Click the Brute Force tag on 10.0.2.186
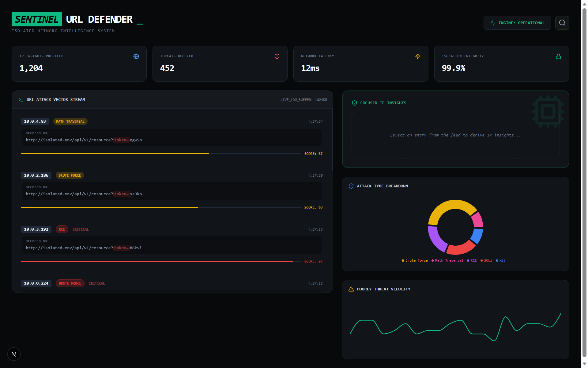588x368 pixels. click(x=70, y=175)
